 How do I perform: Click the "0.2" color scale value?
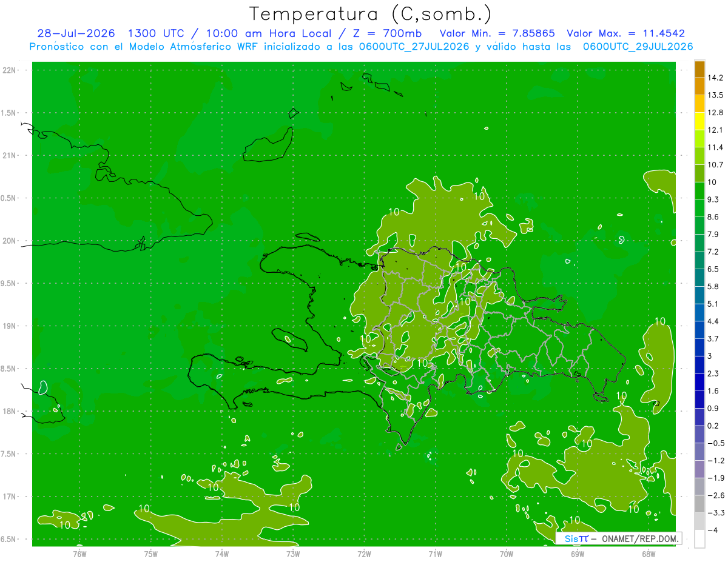tap(713, 426)
